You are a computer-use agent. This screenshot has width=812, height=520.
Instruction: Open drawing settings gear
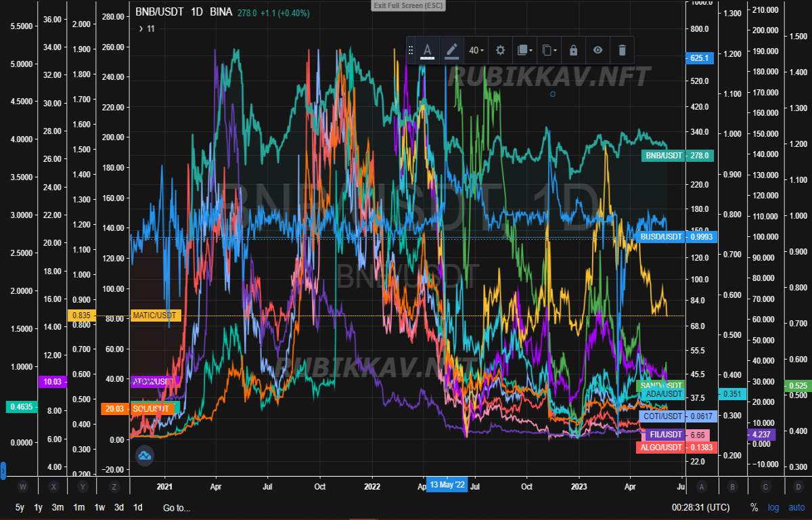[x=500, y=50]
